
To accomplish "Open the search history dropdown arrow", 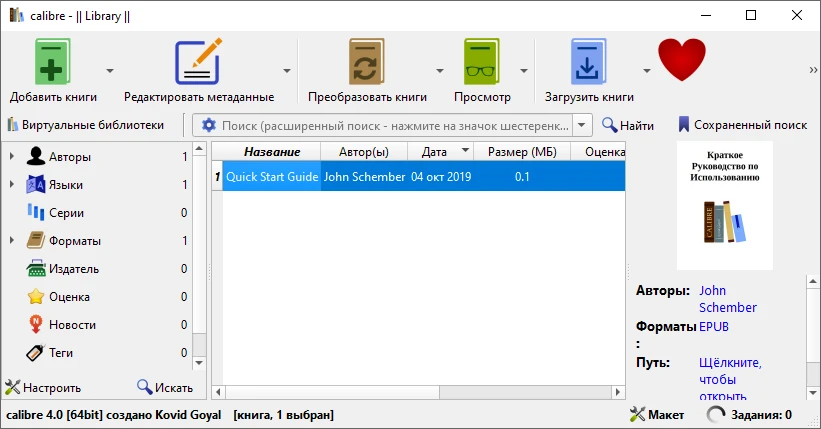I will tap(583, 125).
